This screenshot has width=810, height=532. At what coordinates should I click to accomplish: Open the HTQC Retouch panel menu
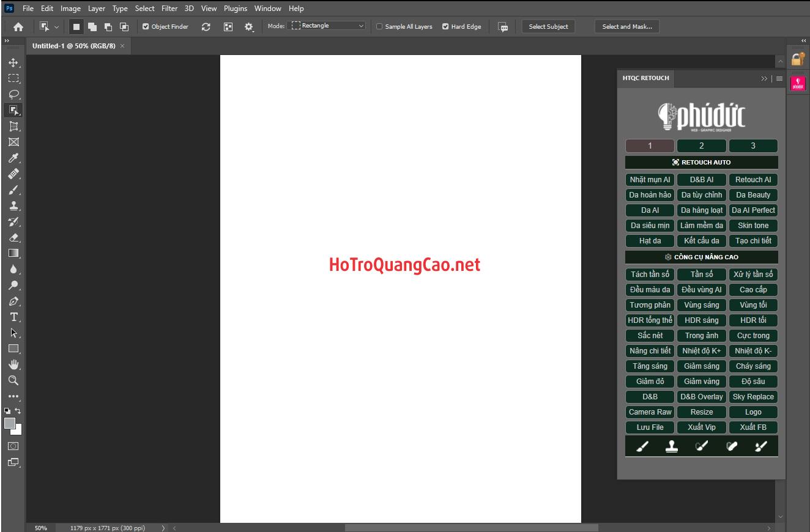click(779, 78)
